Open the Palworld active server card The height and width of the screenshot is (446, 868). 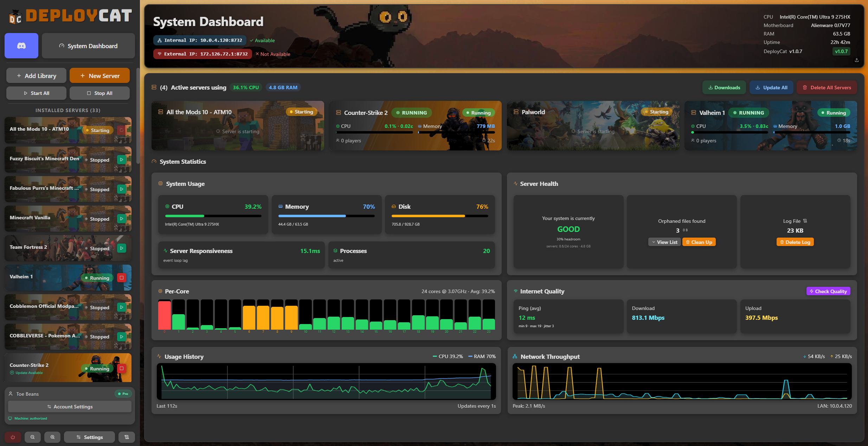tap(593, 125)
